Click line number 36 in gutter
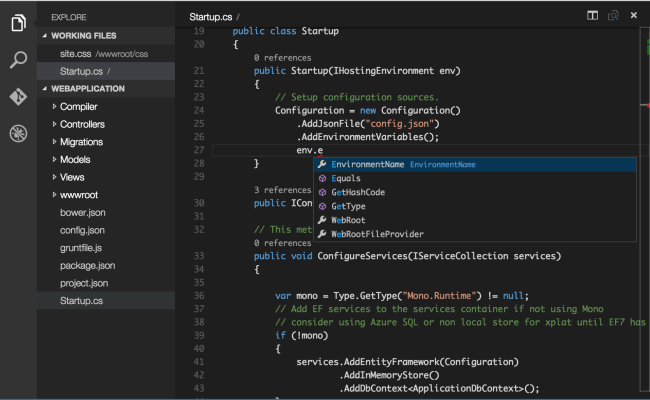The width and height of the screenshot is (650, 400). click(x=199, y=296)
